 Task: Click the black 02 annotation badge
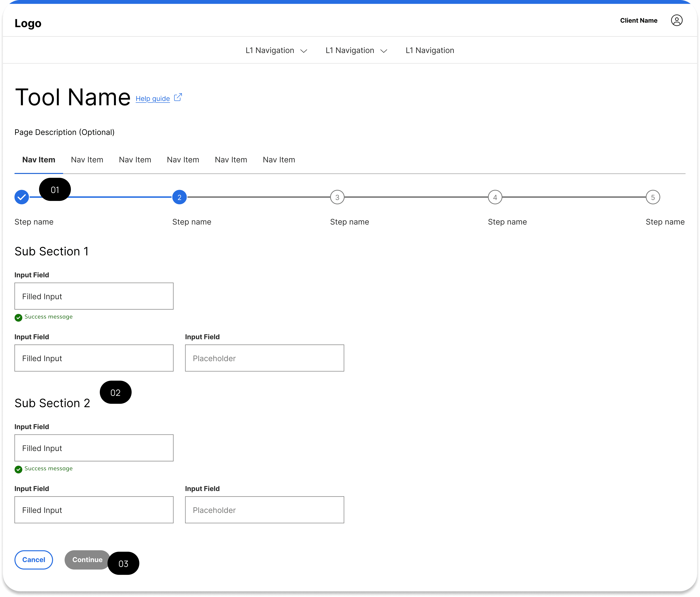tap(116, 392)
